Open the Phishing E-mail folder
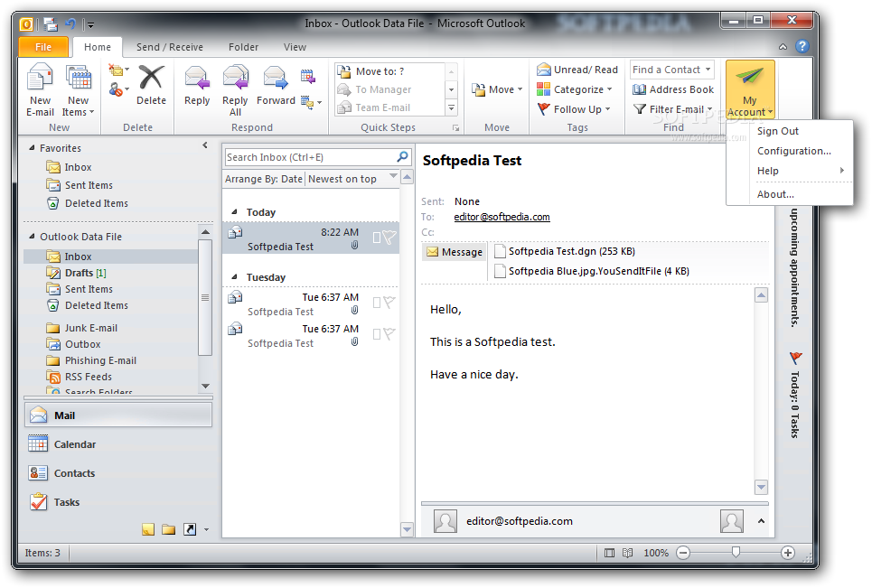 click(100, 360)
